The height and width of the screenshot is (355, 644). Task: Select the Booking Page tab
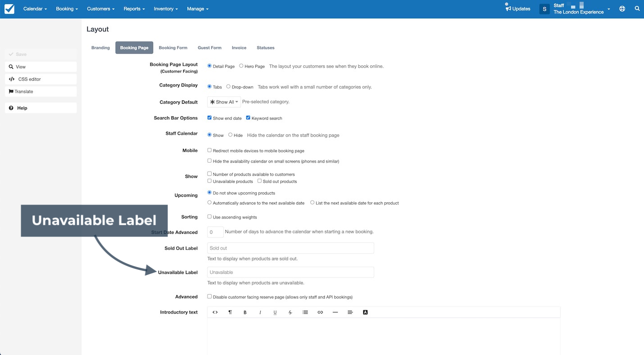point(134,48)
